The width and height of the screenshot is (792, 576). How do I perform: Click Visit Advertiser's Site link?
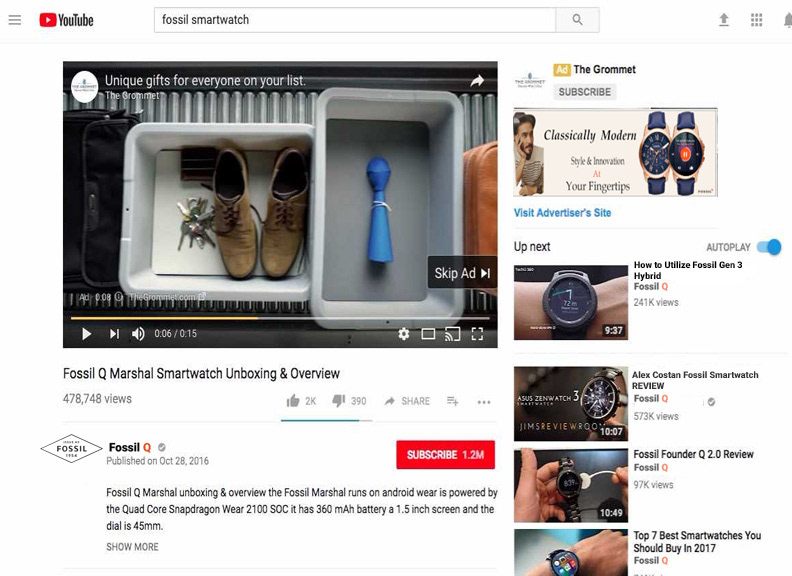pyautogui.click(x=562, y=213)
